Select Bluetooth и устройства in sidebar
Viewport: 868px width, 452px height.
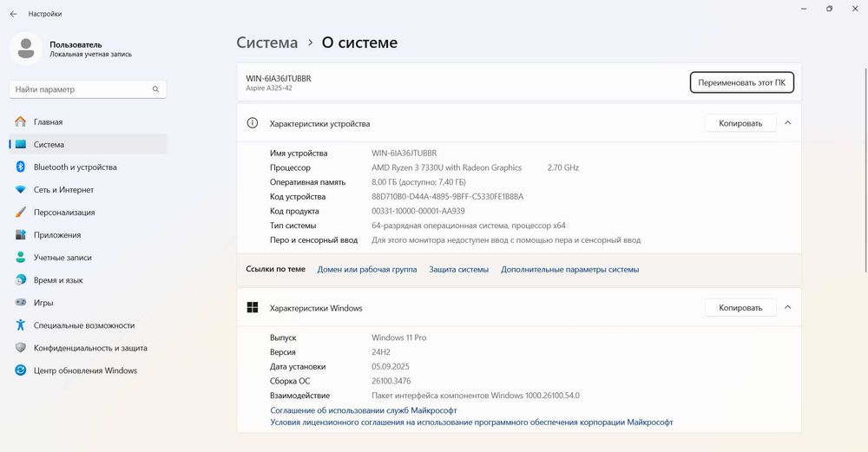point(88,167)
